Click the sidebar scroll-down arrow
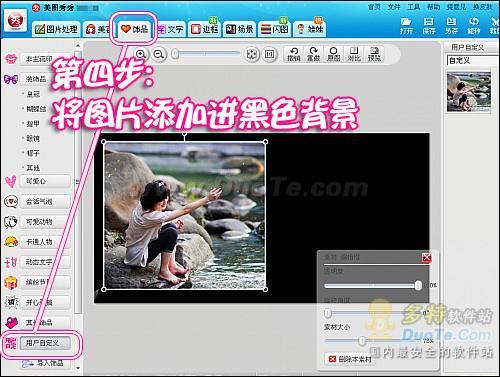Image resolution: width=500 pixels, height=377 pixels. pos(78,368)
